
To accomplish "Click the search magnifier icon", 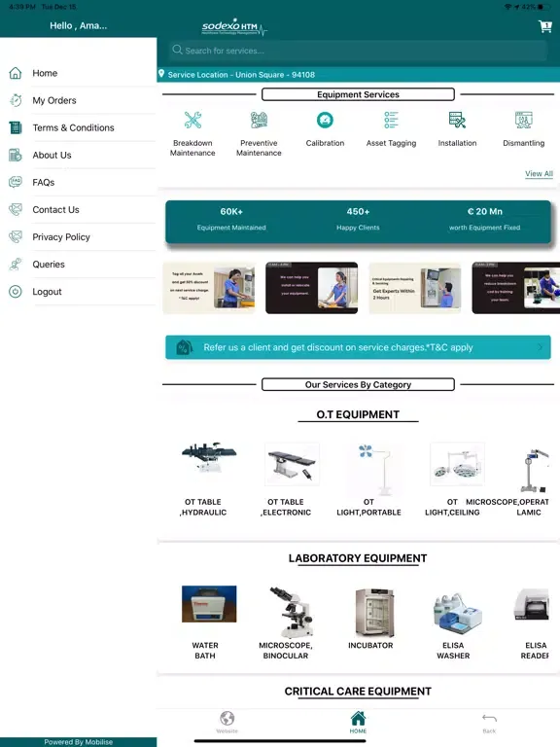I will (x=177, y=50).
